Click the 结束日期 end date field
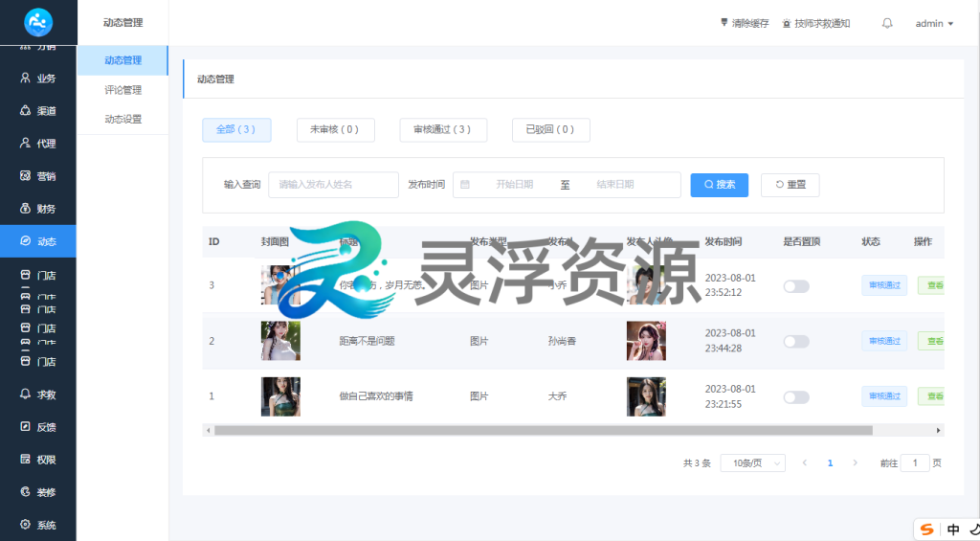The image size is (980, 541). point(615,185)
